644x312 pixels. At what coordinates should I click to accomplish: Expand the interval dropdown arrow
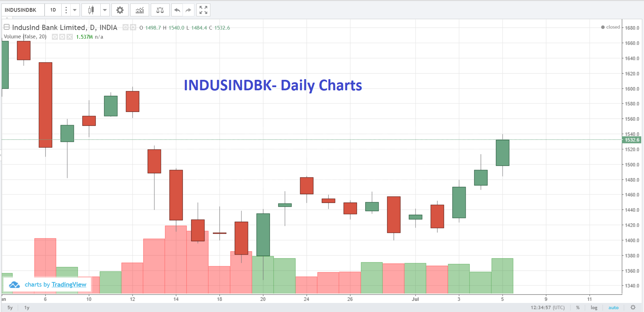tap(75, 10)
